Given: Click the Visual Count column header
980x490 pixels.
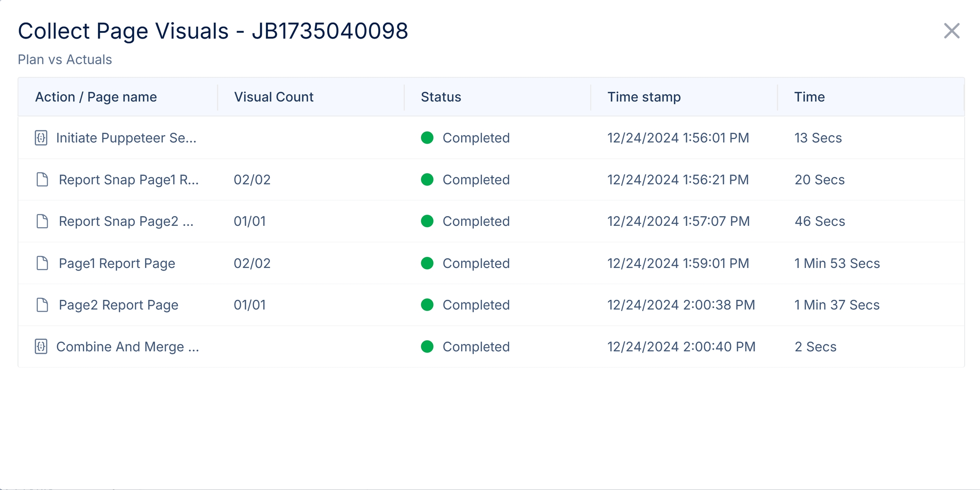Looking at the screenshot, I should pyautogui.click(x=274, y=97).
